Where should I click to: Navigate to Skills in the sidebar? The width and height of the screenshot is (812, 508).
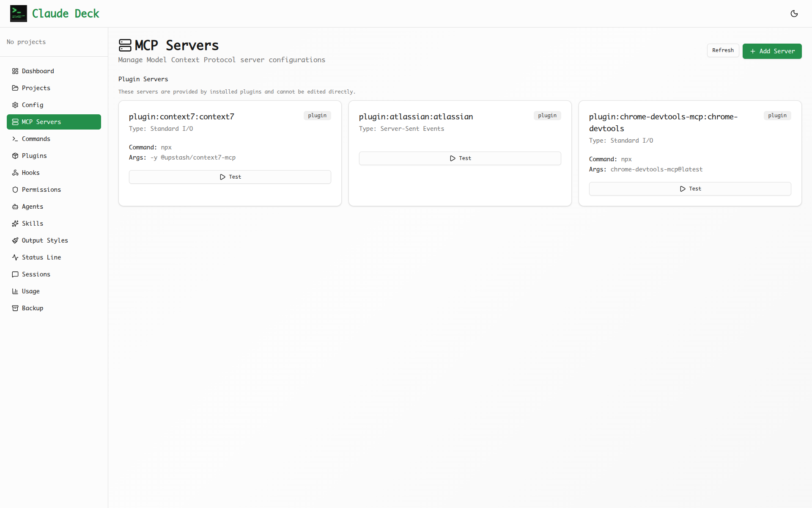tap(32, 224)
